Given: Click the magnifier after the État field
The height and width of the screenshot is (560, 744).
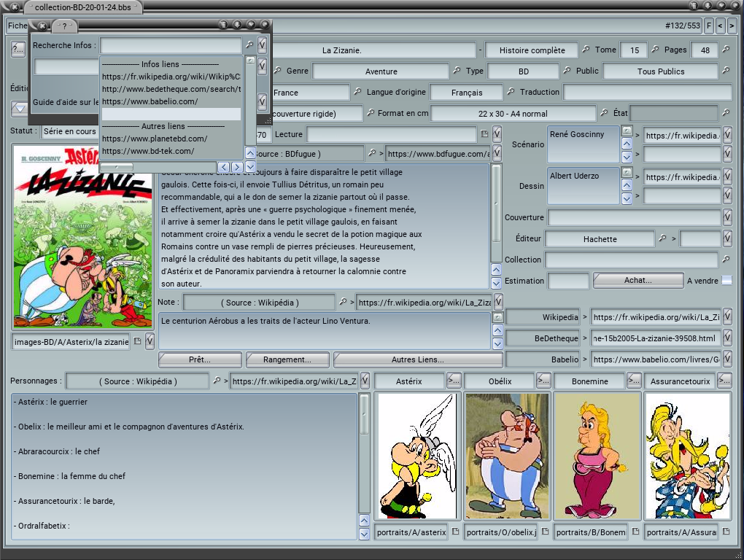Looking at the screenshot, I should point(726,113).
